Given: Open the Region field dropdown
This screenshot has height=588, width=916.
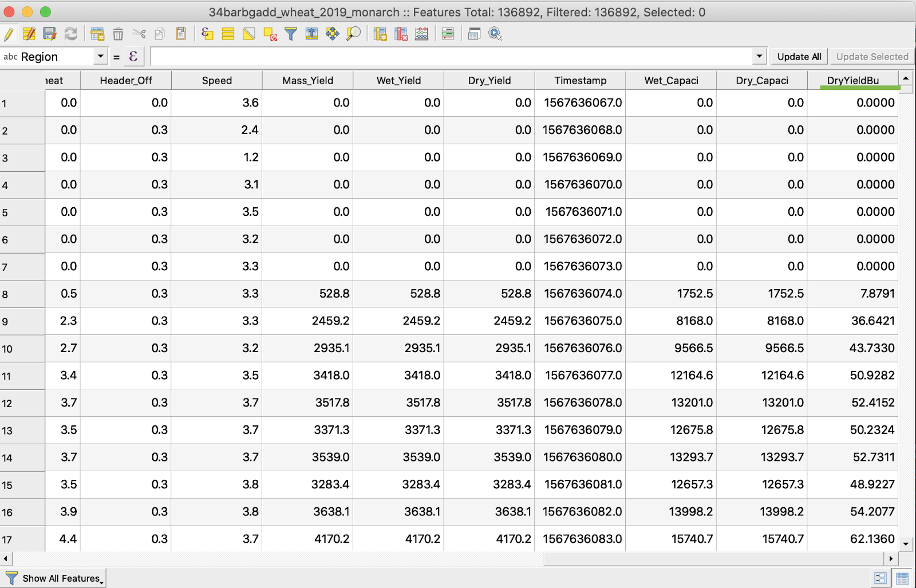Looking at the screenshot, I should (54, 57).
